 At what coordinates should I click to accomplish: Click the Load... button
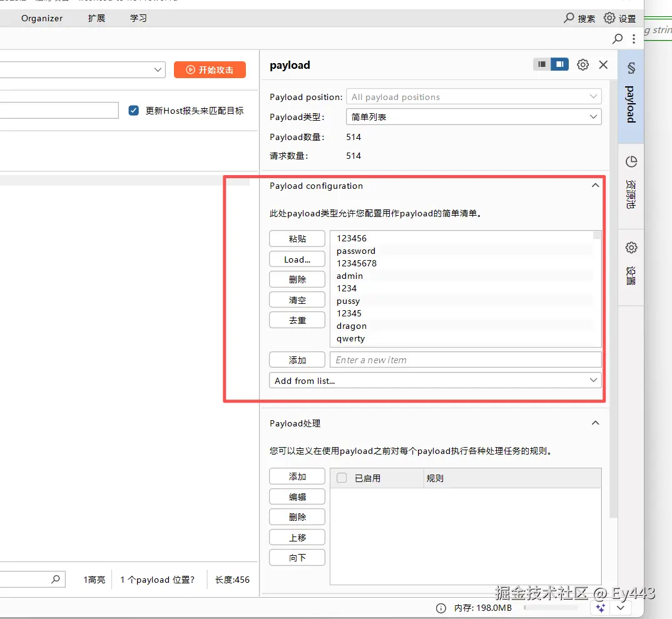pyautogui.click(x=297, y=259)
